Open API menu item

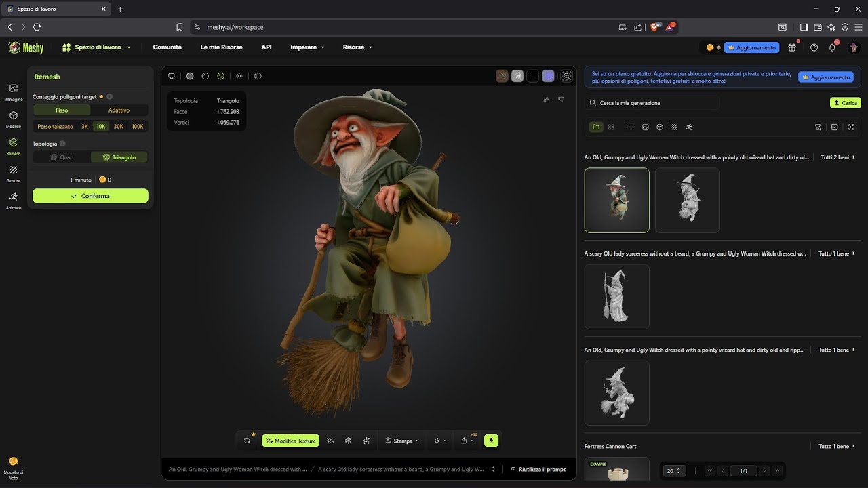pos(267,47)
